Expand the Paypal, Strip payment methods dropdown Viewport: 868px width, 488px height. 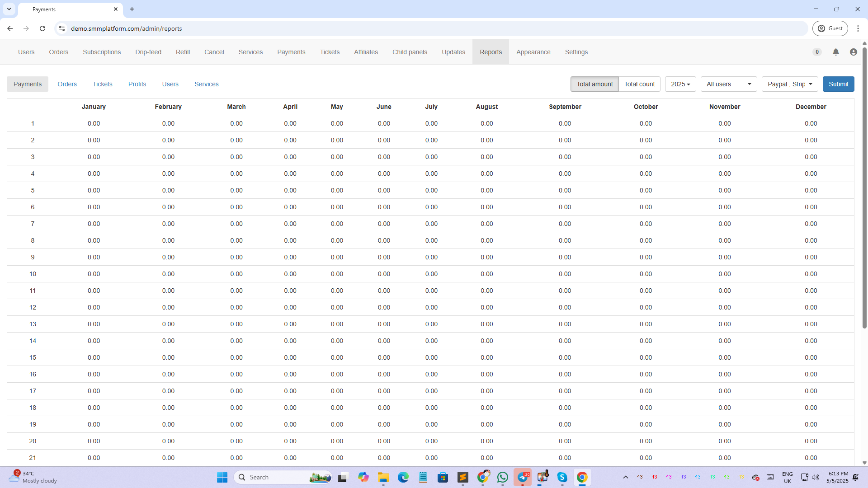coord(789,84)
